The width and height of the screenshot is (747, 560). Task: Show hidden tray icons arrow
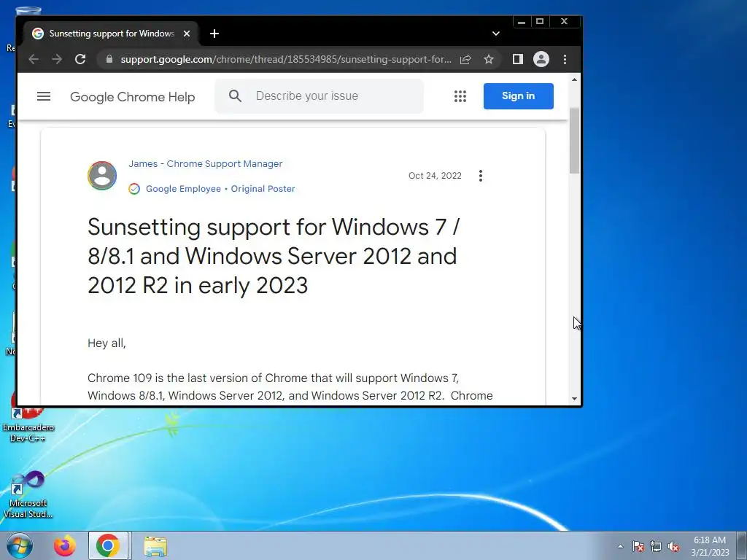point(620,546)
